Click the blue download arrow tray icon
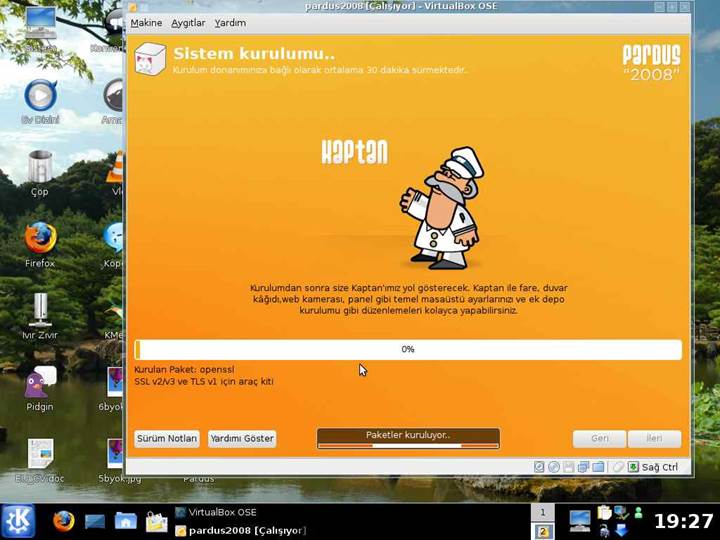This screenshot has height=540, width=720. pyautogui.click(x=621, y=530)
